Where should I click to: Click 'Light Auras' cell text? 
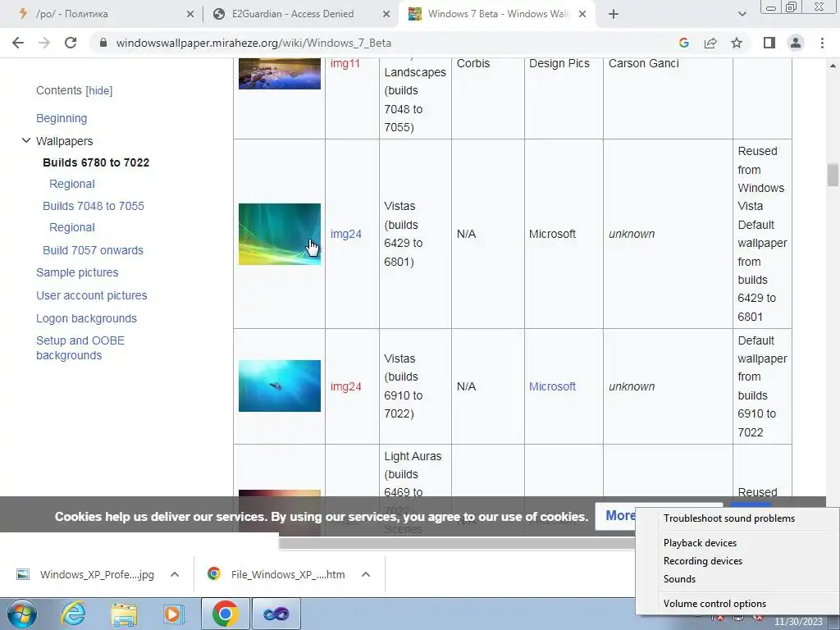[413, 456]
